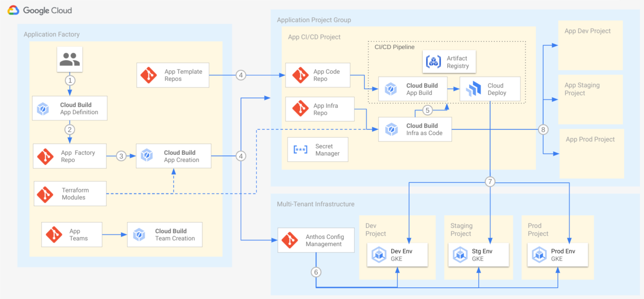This screenshot has height=299, width=644.
Task: Click the Prod Env GKE icon
Action: [539, 255]
